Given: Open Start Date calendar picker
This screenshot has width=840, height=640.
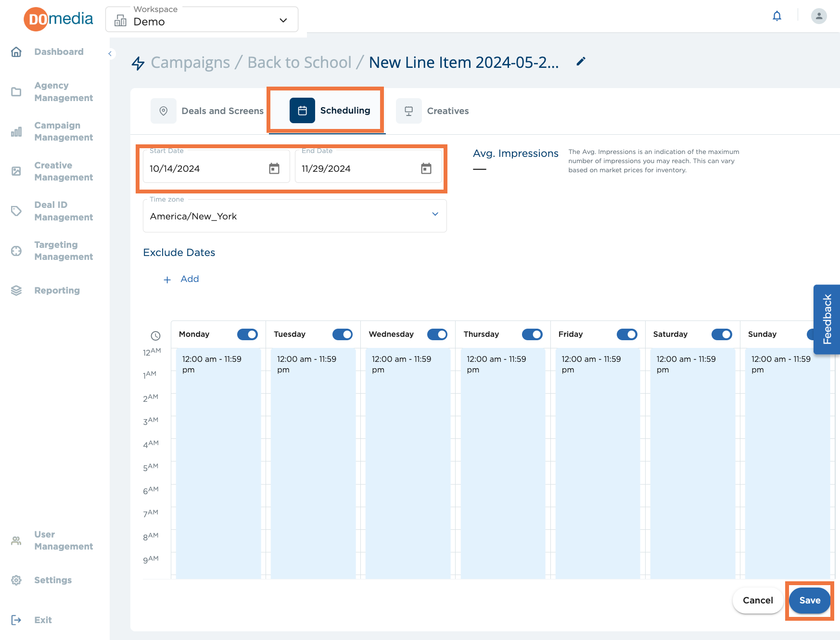Looking at the screenshot, I should 274,168.
